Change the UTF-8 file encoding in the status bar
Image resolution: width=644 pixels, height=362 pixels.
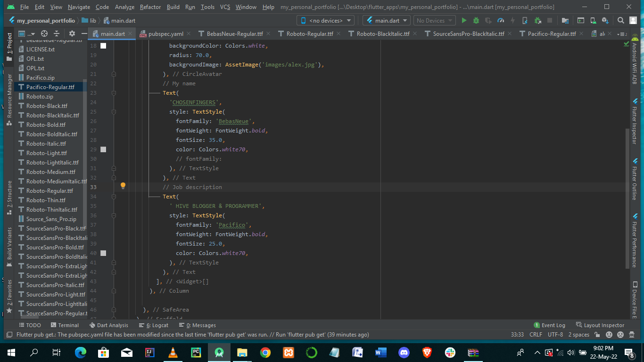click(x=555, y=335)
